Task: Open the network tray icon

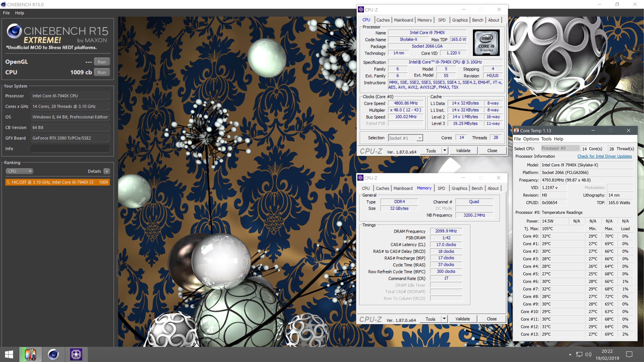Action: point(579,354)
